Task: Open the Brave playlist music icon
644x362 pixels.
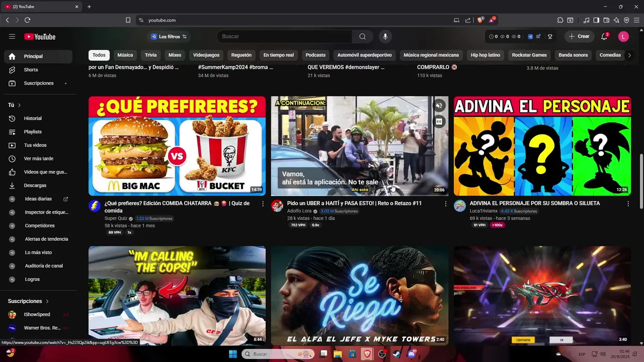Action: 586,20
